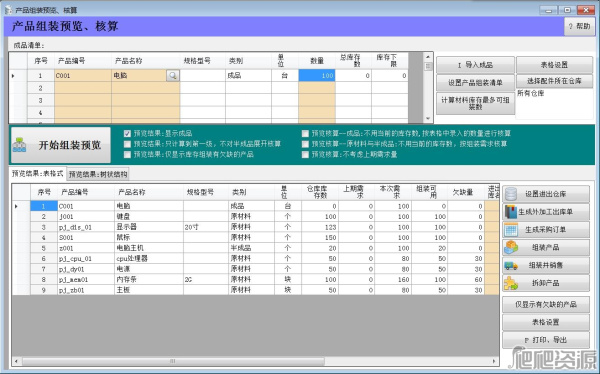Open the upper 表格设置 button
The image size is (600, 374).
554,65
